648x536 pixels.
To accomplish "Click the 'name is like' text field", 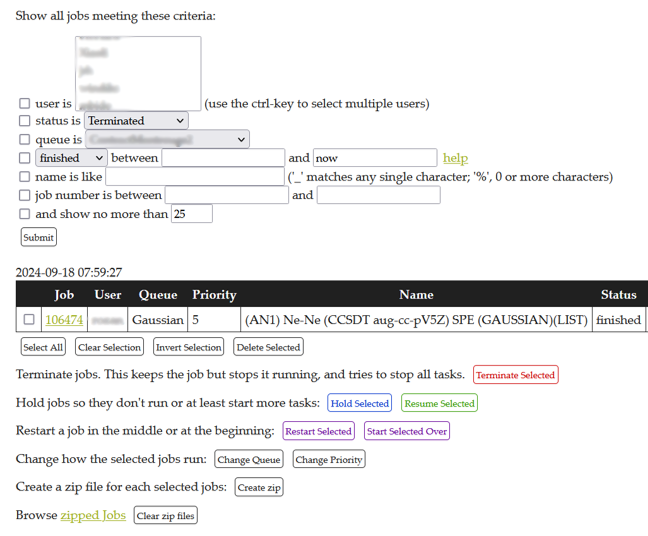I will [195, 177].
